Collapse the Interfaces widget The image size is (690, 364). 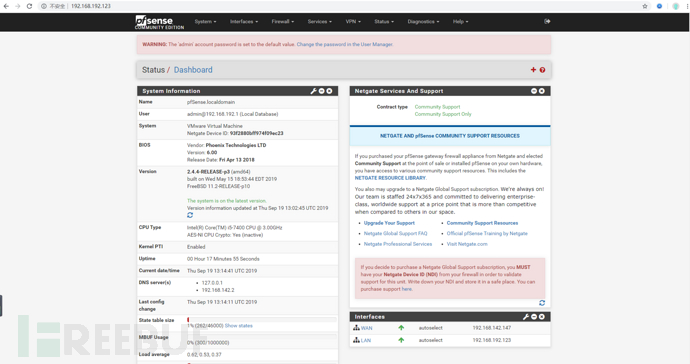tap(534, 316)
